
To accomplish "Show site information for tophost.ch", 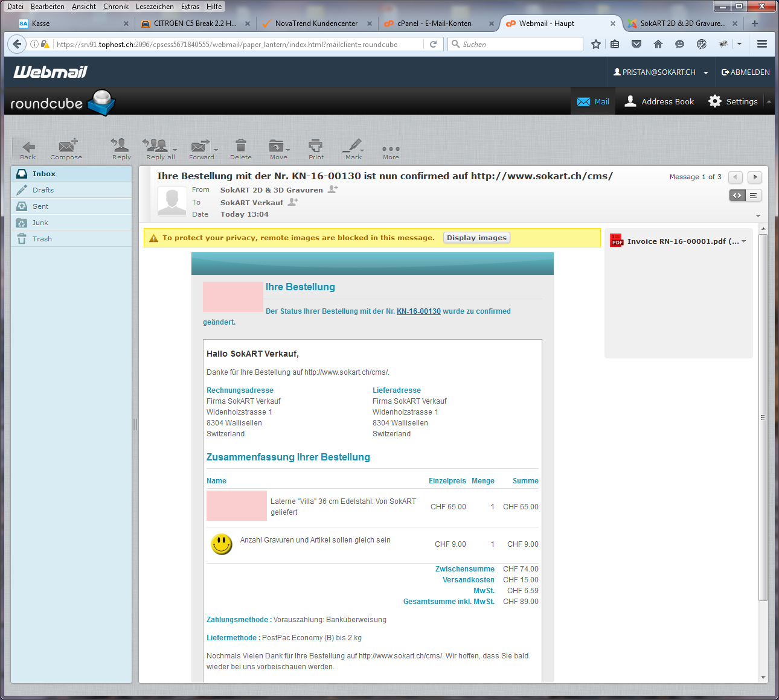I will pos(34,44).
